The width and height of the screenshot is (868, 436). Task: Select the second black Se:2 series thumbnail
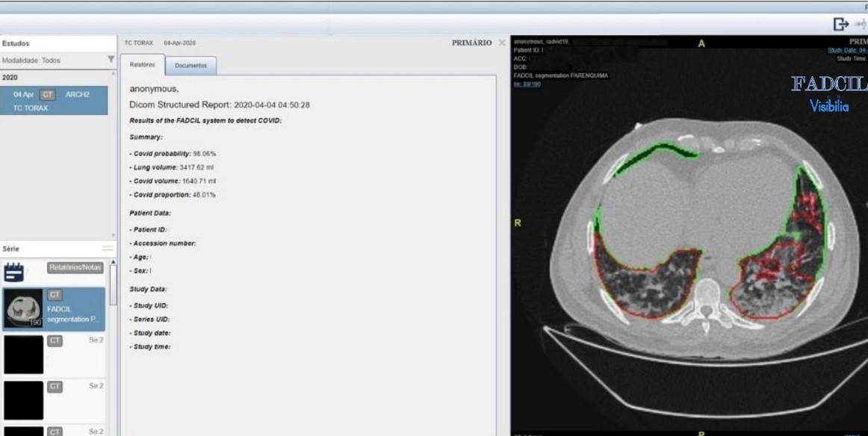pos(23,400)
